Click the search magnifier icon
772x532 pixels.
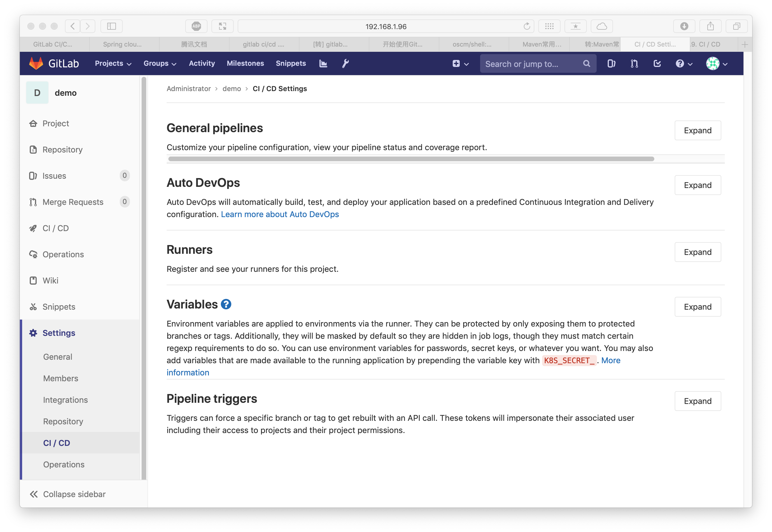(586, 64)
